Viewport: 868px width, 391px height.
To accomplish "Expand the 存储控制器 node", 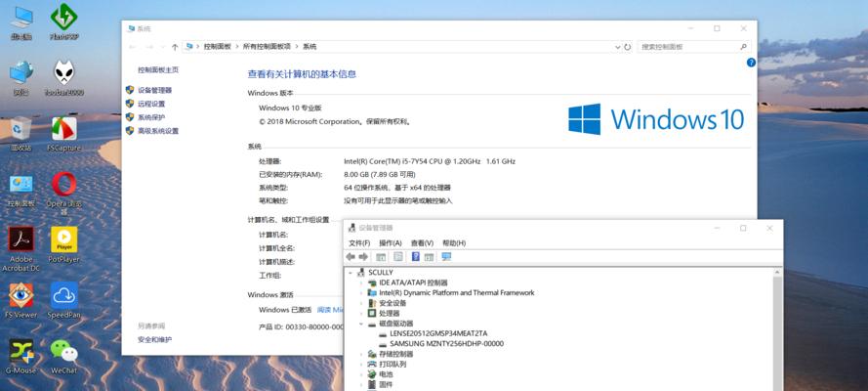I will (x=361, y=354).
